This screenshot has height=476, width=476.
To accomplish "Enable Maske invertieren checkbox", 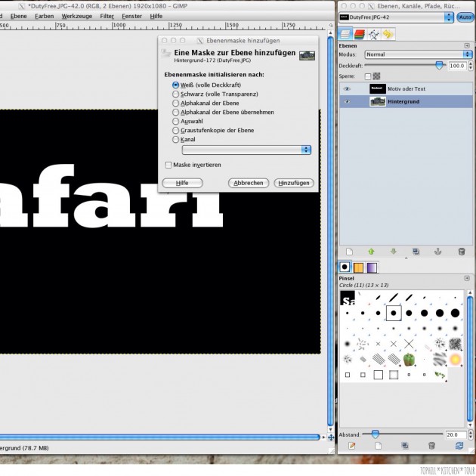I will (x=168, y=165).
